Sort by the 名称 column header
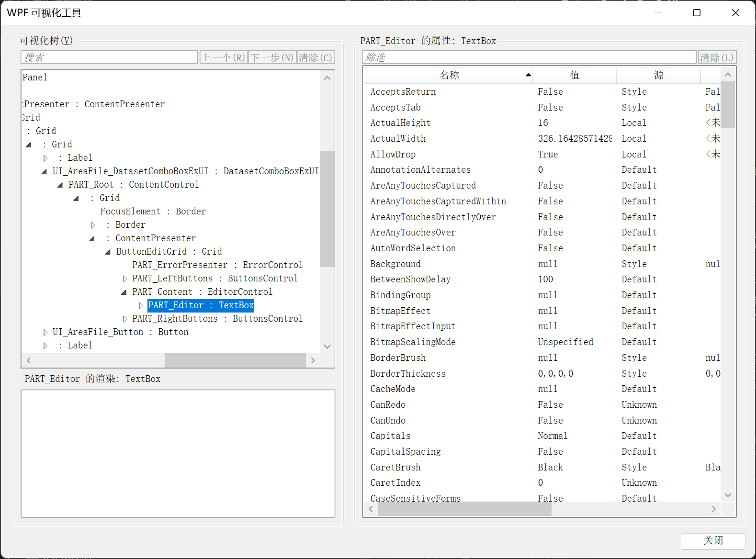The height and width of the screenshot is (559, 756). [449, 75]
